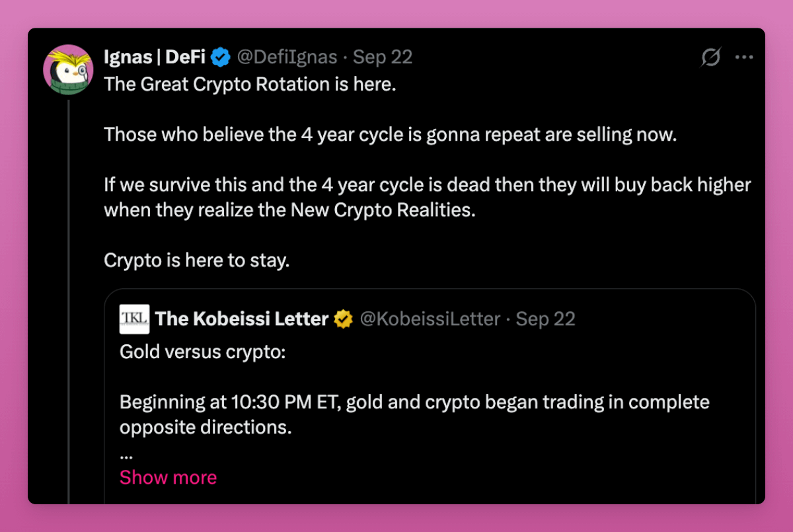
Task: Click the blue verified badge beside Ignas | DeFi
Action: coord(221,57)
